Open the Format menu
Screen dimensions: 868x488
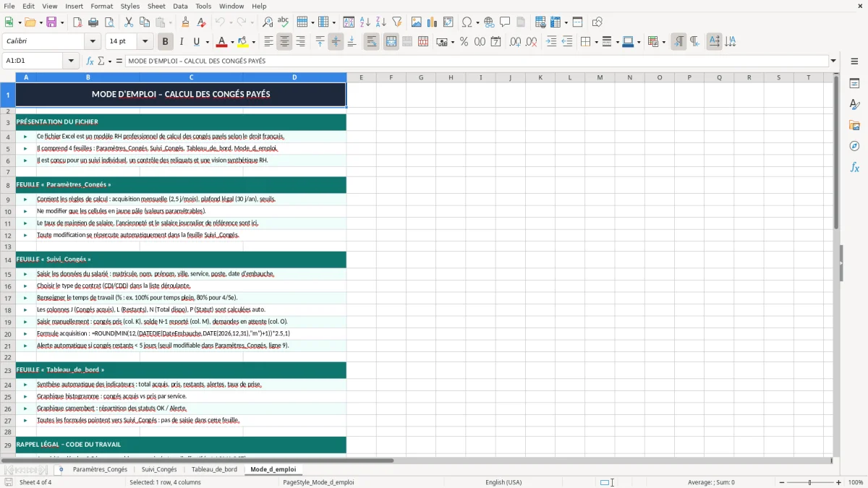click(x=101, y=6)
